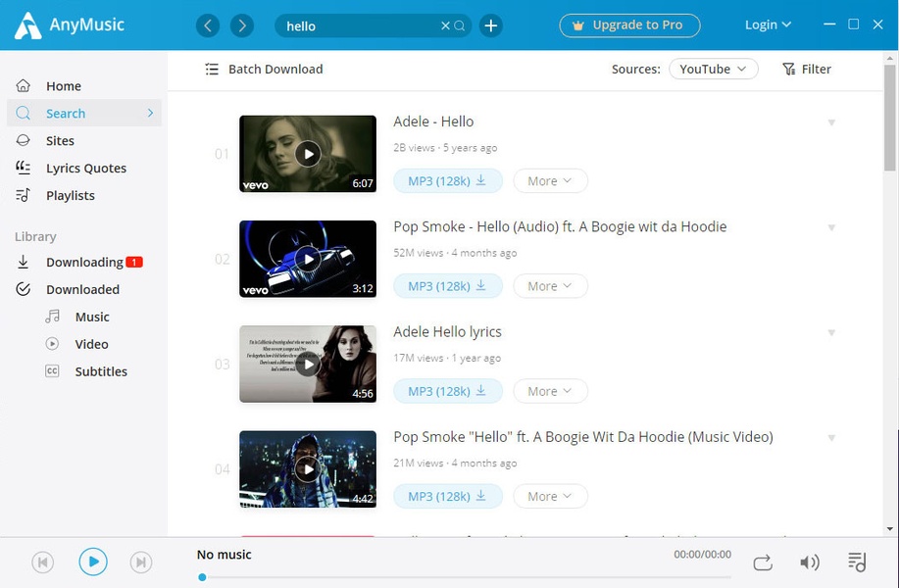Open the Adele Hello lyrics title
Screen dimensions: 899x588
447,332
